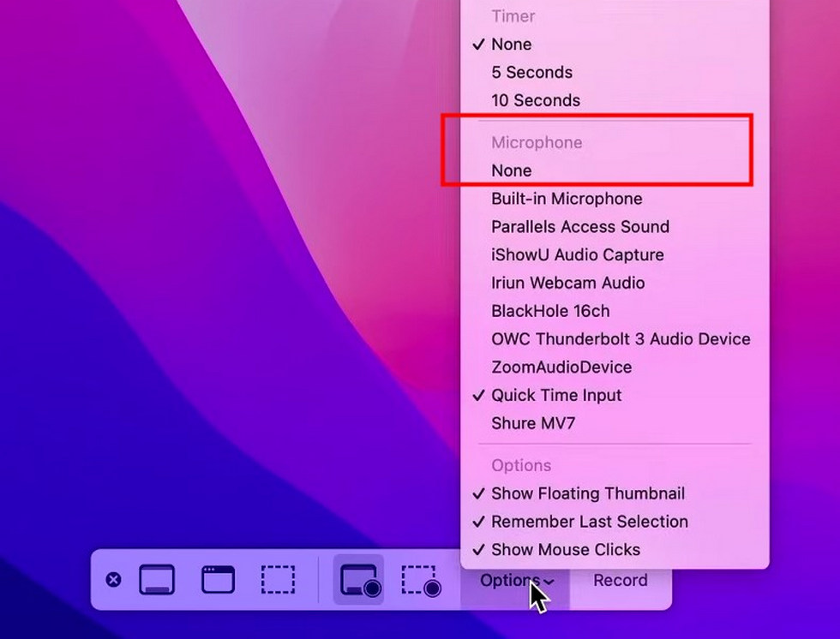Image resolution: width=840 pixels, height=639 pixels.
Task: Dismiss the screenshot toolbar with the X icon
Action: click(114, 580)
